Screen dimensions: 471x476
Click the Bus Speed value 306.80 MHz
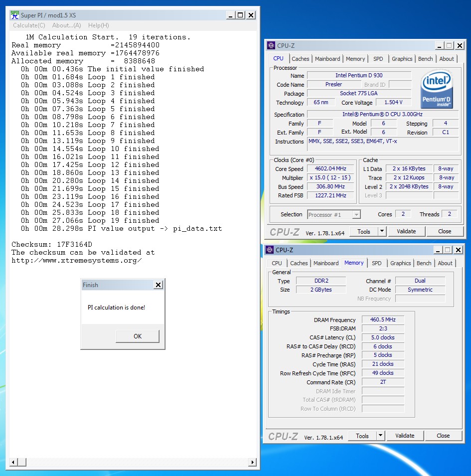tap(330, 187)
